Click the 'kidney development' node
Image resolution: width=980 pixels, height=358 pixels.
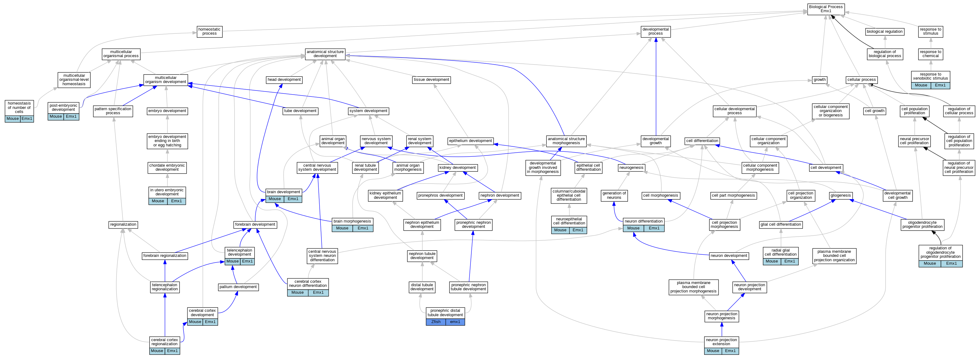(457, 168)
